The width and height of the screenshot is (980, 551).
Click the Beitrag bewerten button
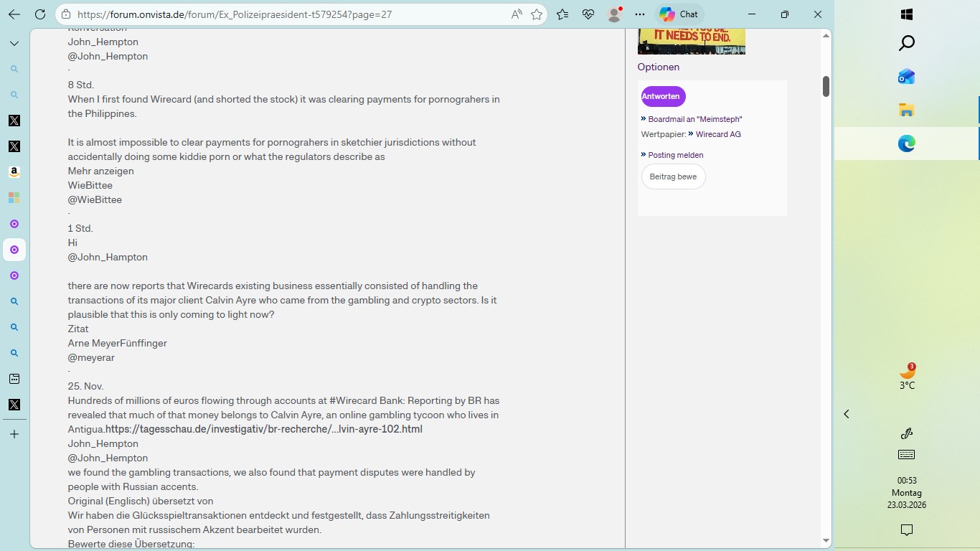673,176
